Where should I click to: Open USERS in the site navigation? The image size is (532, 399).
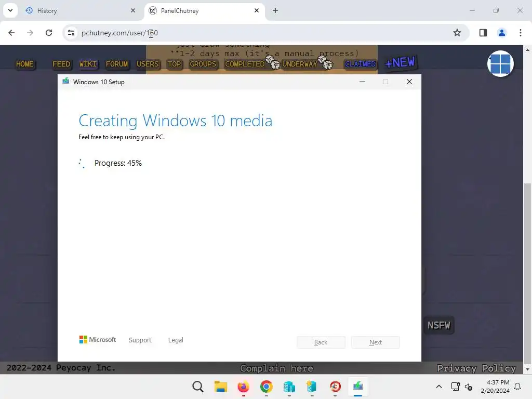point(148,64)
